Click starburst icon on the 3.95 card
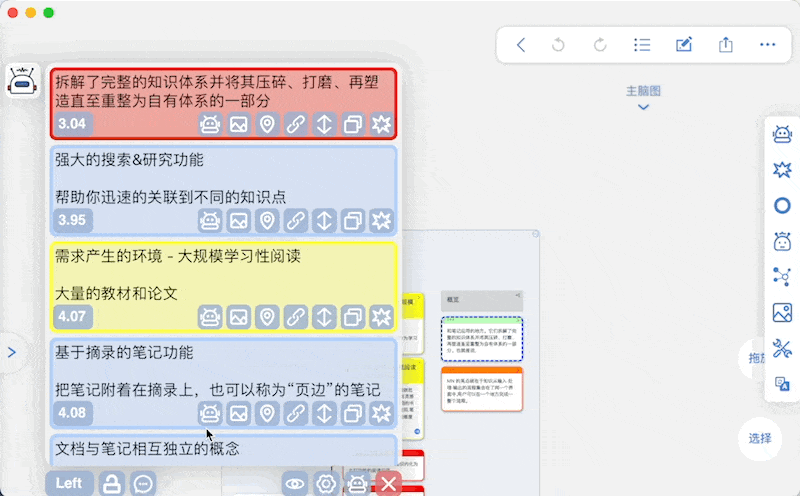 [382, 220]
